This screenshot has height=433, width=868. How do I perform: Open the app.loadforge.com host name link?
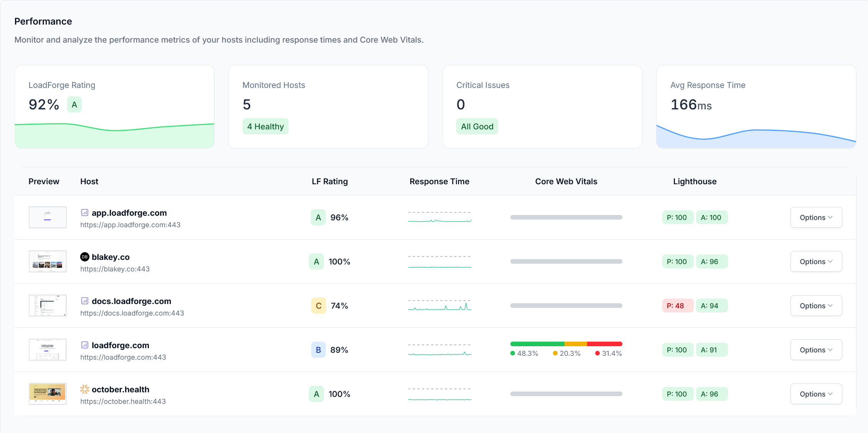pos(129,213)
